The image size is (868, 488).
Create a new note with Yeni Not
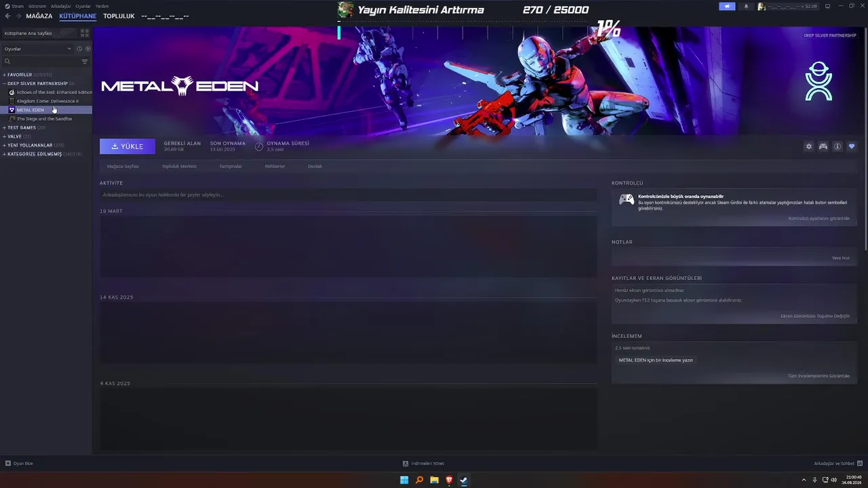(841, 258)
